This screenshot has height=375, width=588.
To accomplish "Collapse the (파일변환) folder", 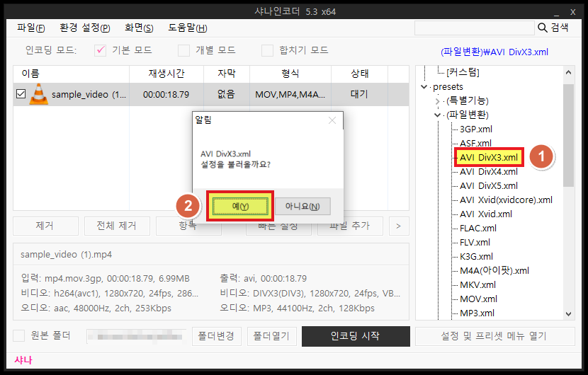I will (x=437, y=115).
